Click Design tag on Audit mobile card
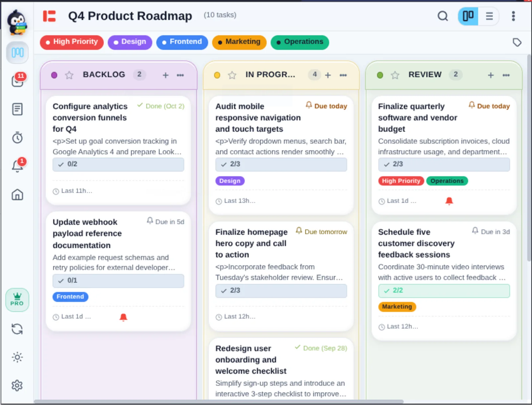 click(x=230, y=181)
